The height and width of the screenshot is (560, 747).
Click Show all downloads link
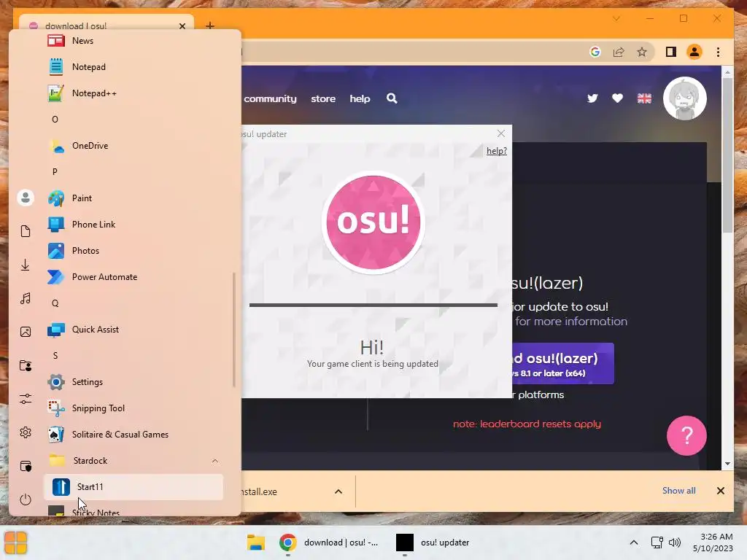[678, 491]
